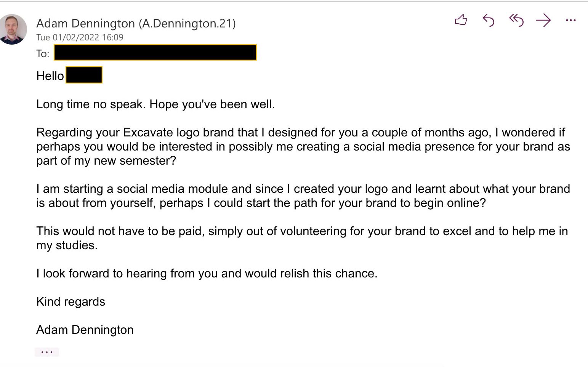
Task: Click the redacted name after Hello
Action: [84, 75]
